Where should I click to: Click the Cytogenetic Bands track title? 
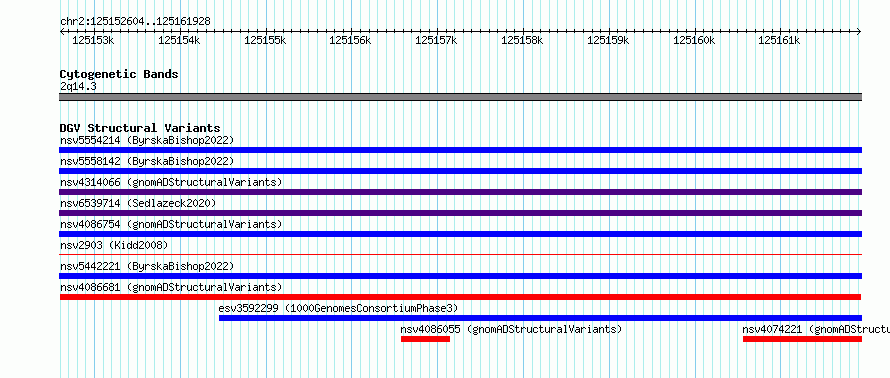[x=119, y=74]
